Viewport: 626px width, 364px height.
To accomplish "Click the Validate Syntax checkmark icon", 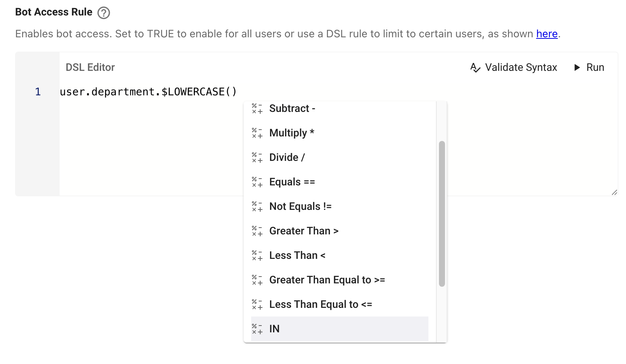I will (475, 68).
